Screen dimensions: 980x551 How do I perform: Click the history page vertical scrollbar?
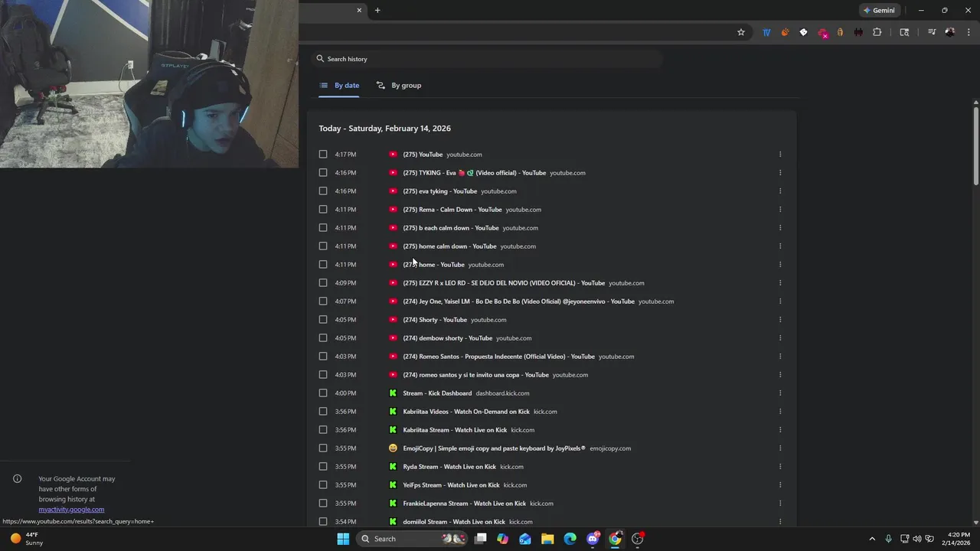(x=976, y=145)
